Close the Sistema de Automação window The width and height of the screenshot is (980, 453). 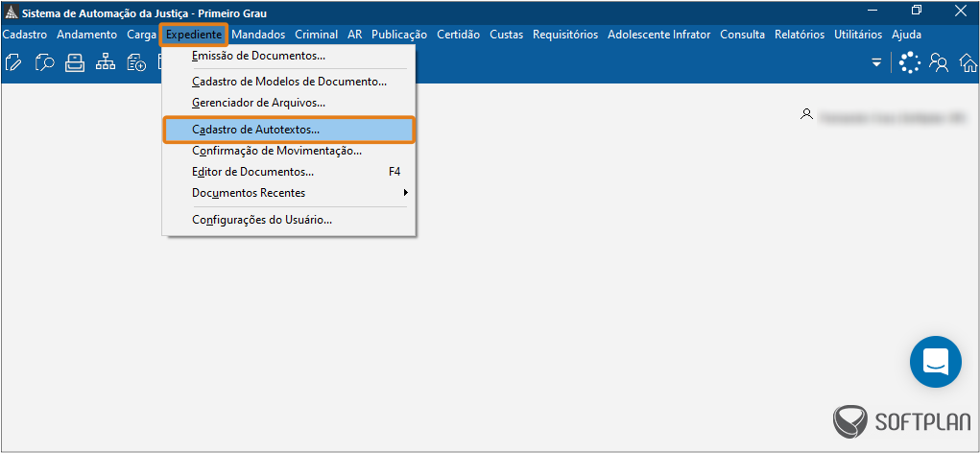click(960, 10)
